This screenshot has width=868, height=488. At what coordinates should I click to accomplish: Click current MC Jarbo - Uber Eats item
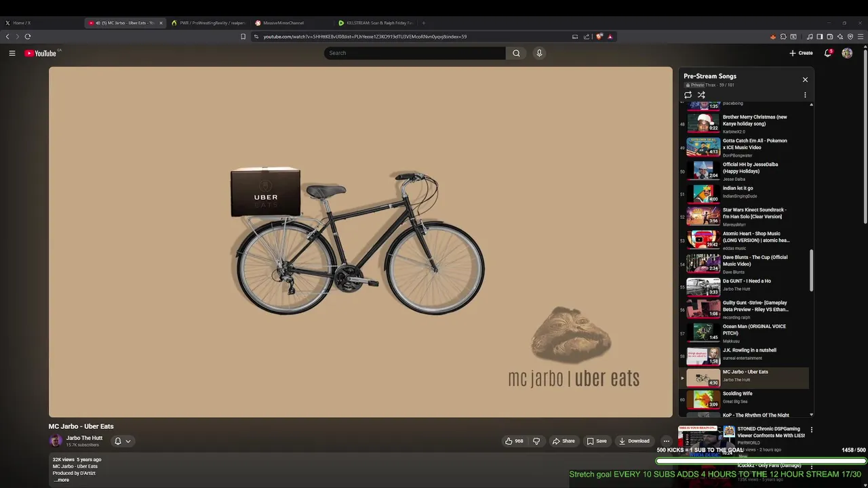(x=744, y=378)
